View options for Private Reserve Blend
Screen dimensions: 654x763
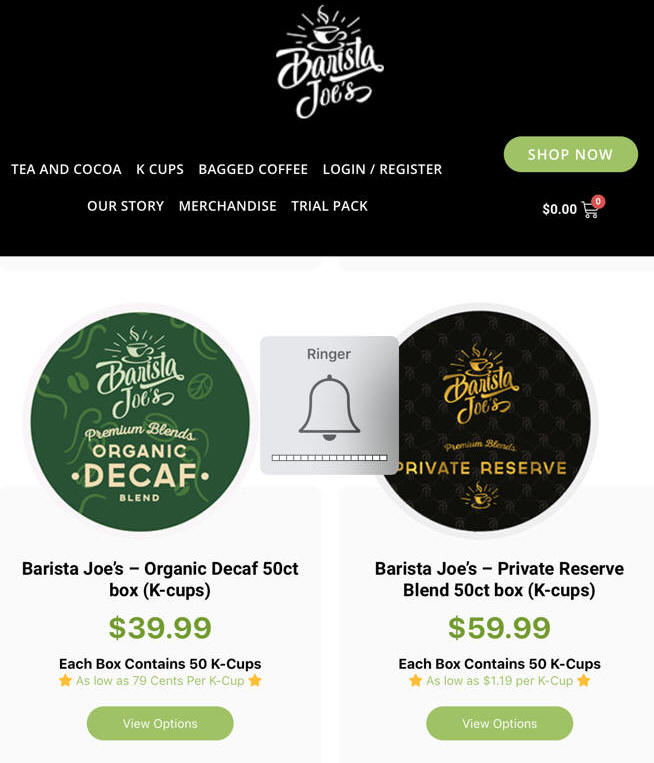click(499, 724)
